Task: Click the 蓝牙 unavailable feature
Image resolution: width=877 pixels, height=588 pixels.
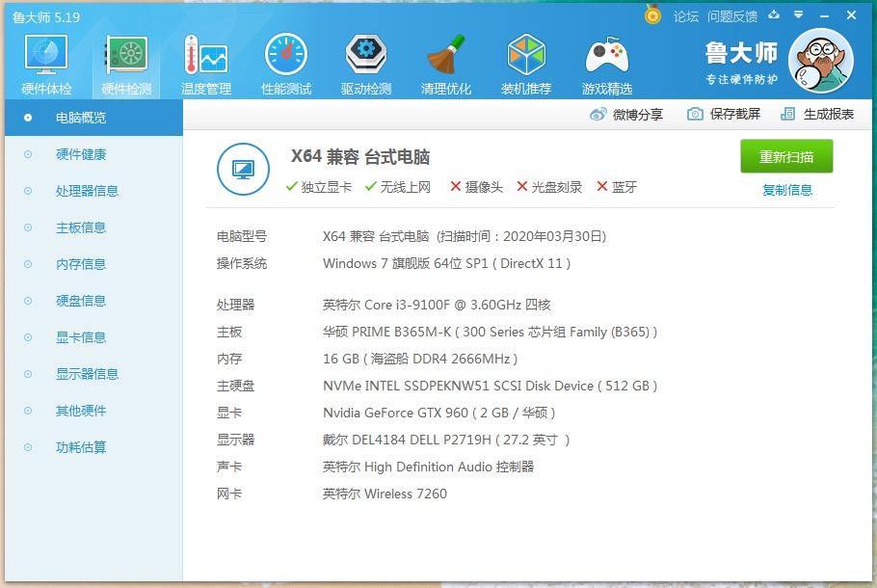Action: coord(617,187)
